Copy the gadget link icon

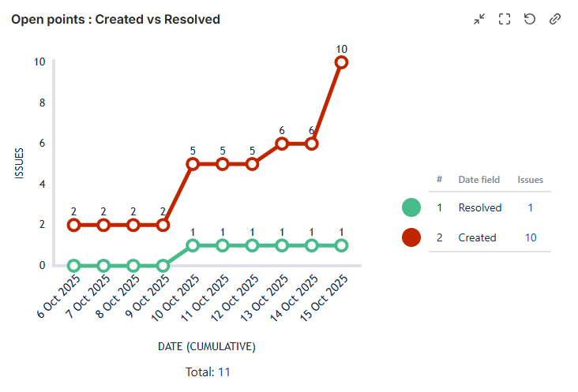[x=555, y=19]
